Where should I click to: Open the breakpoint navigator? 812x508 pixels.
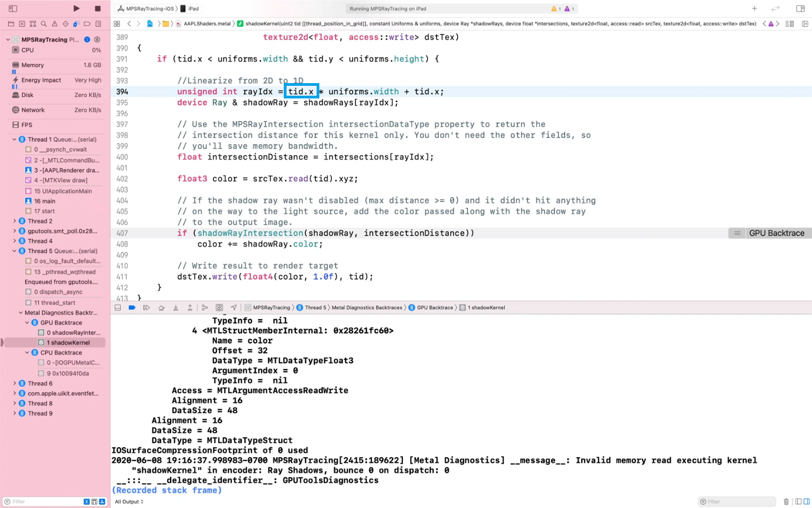coord(87,24)
